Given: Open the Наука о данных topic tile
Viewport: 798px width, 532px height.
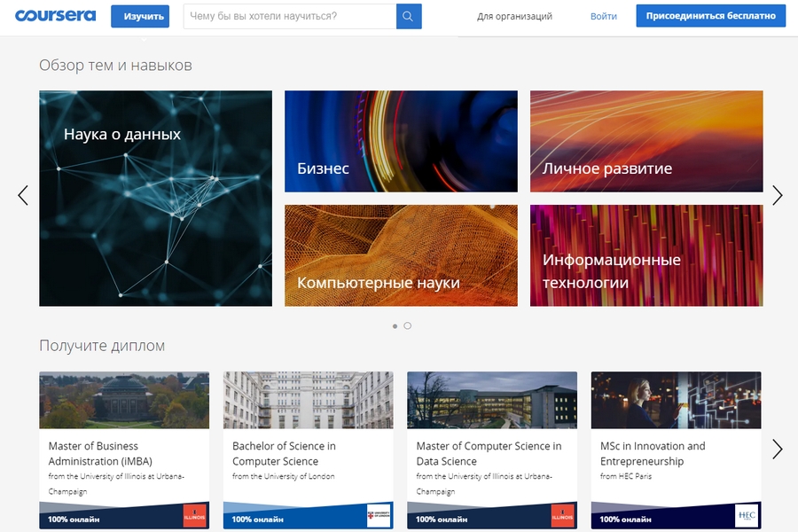Looking at the screenshot, I should point(155,199).
